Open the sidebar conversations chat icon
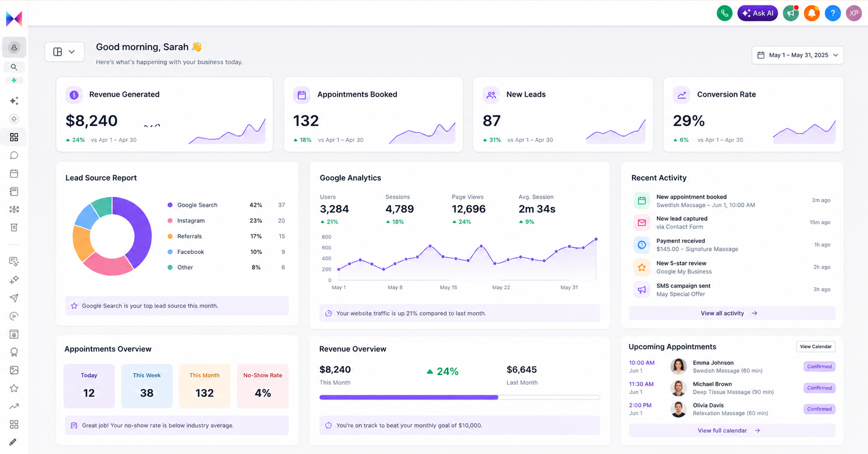 click(x=14, y=155)
